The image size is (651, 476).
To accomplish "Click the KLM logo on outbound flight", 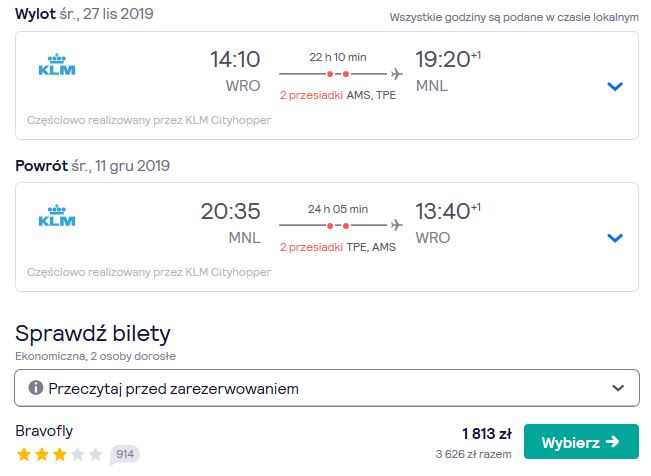I will pos(57,65).
